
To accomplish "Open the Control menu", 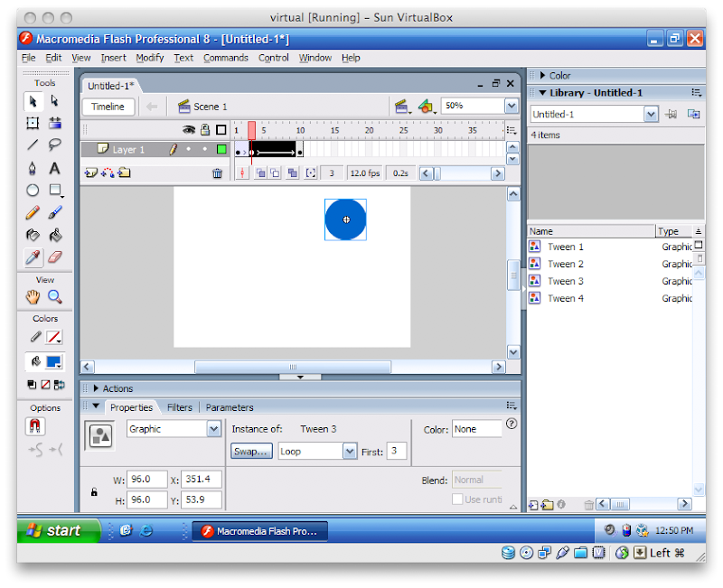I will pyautogui.click(x=274, y=58).
